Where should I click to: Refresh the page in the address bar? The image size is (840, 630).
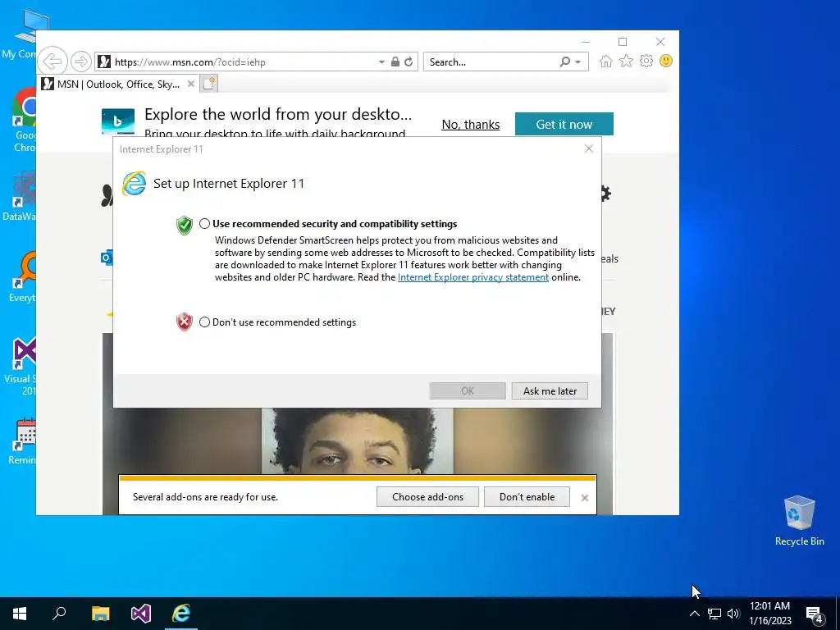point(409,62)
